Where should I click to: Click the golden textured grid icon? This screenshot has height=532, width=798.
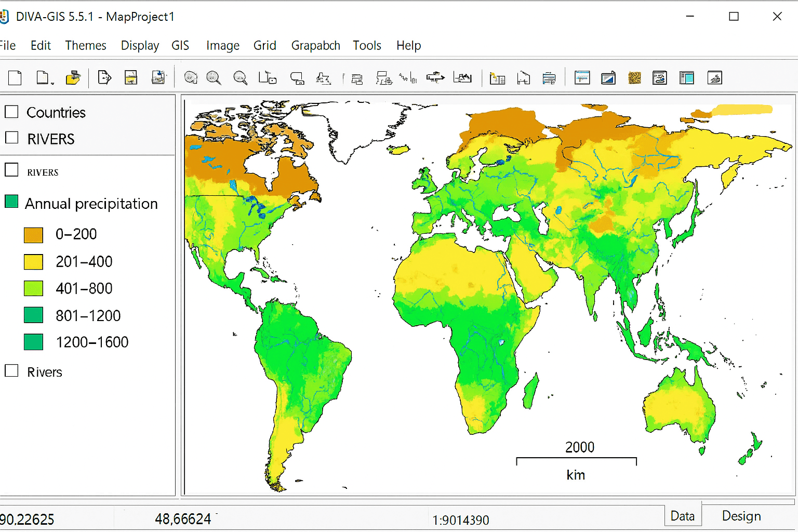pyautogui.click(x=634, y=78)
